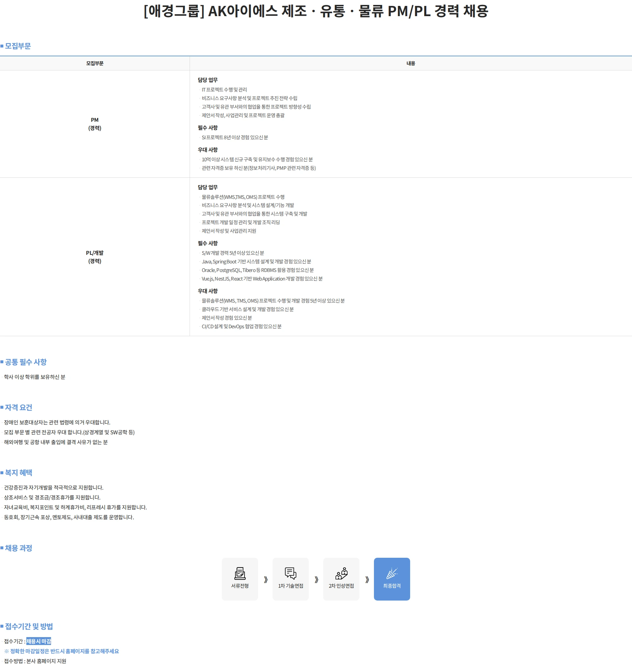
Task: Click '모집 부문 별 관련 전공자 우대 합니다' line
Action: coord(69,432)
